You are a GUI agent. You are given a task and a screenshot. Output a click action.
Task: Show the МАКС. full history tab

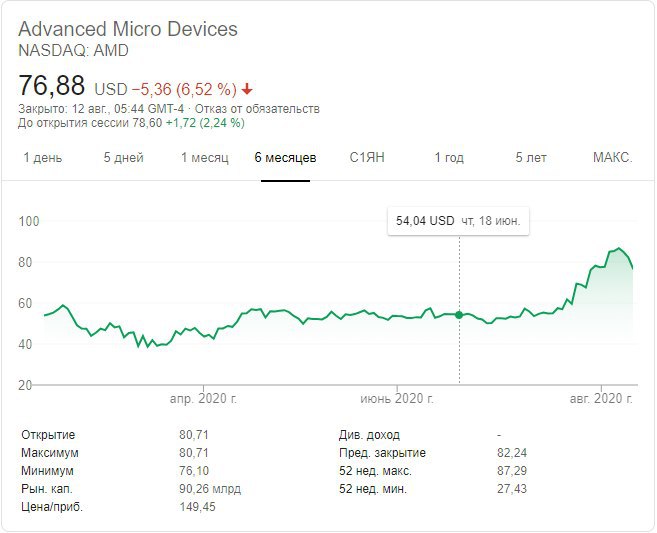point(613,158)
